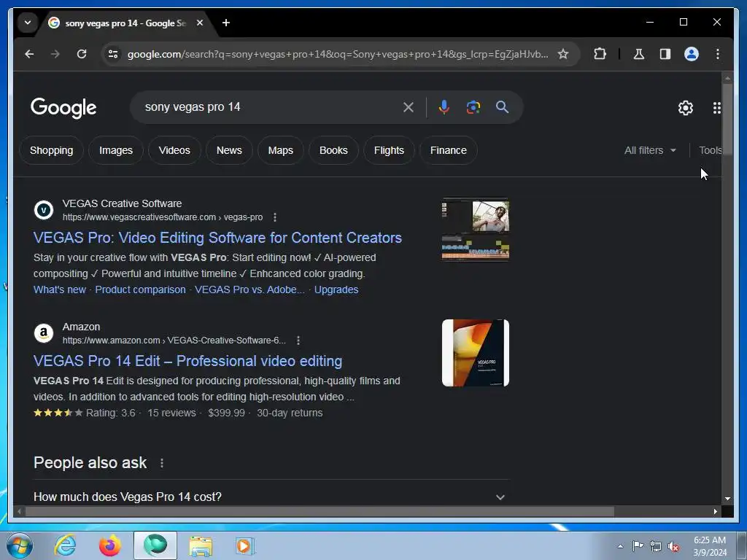Open the Chrome profile avatar
Image resolution: width=747 pixels, height=560 pixels.
[692, 54]
